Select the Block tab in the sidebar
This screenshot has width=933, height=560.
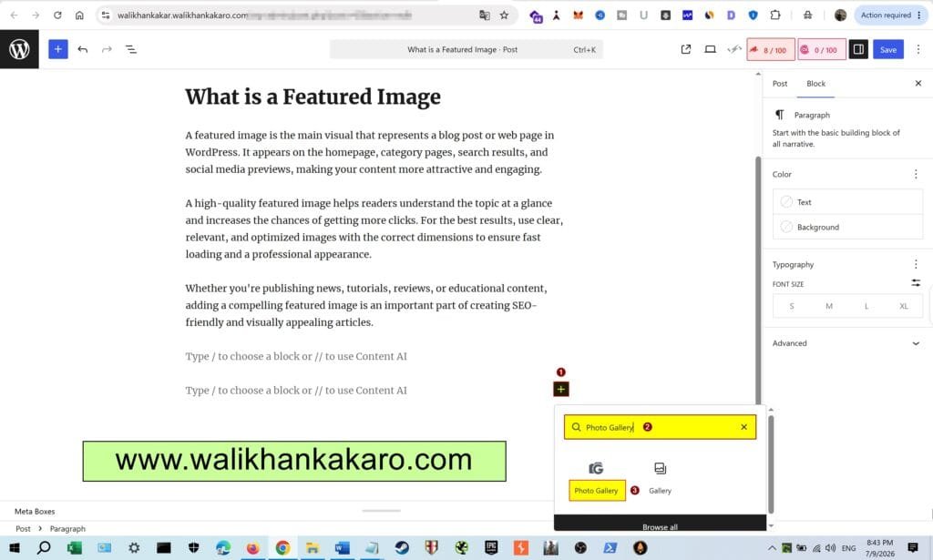coord(815,84)
